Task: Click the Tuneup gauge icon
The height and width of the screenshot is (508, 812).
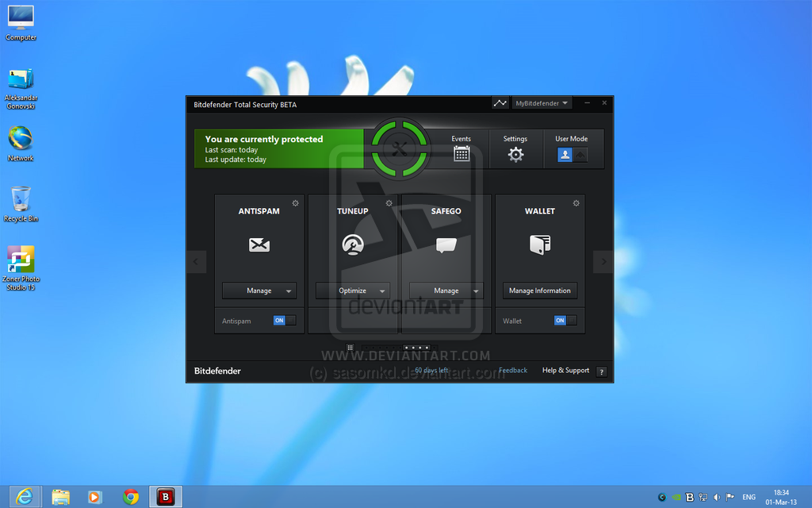Action: pyautogui.click(x=353, y=244)
